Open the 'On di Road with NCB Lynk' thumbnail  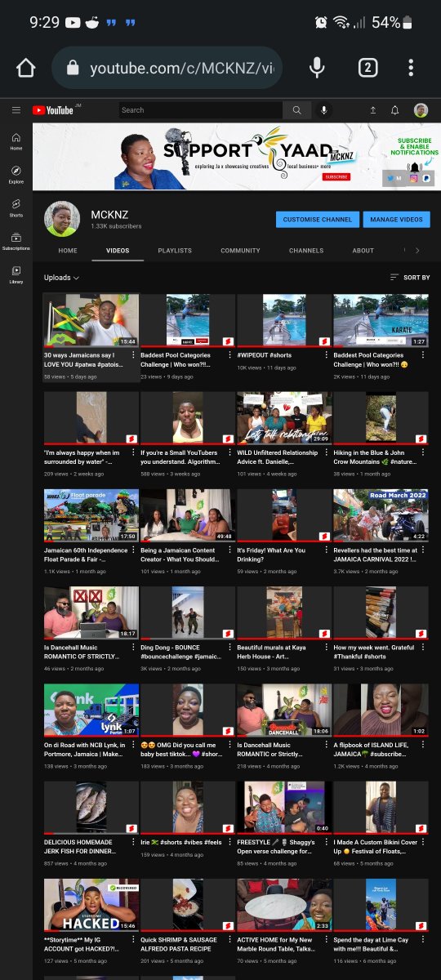pos(91,710)
